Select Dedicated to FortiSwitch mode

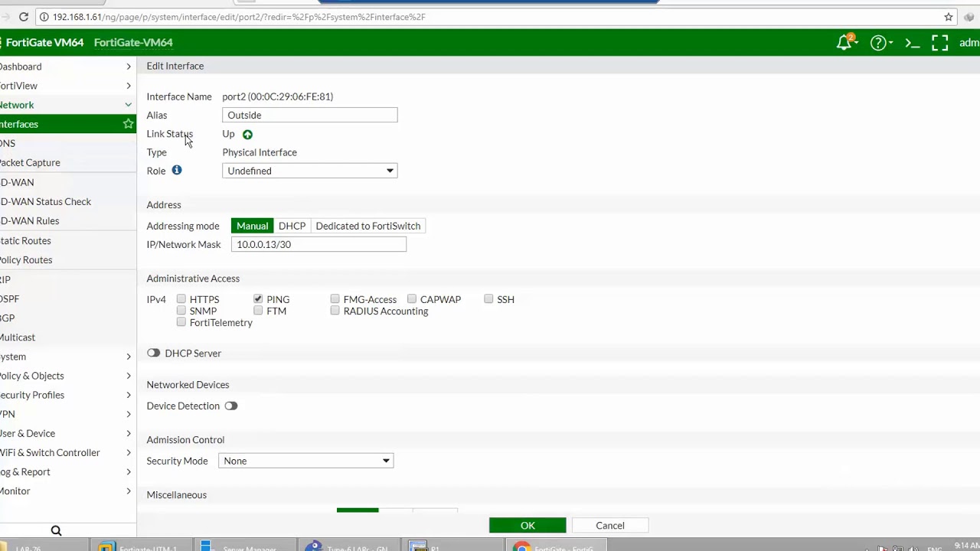click(x=368, y=226)
